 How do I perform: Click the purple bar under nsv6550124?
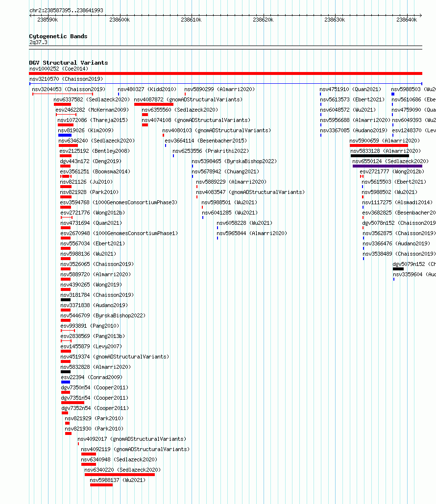click(x=388, y=166)
